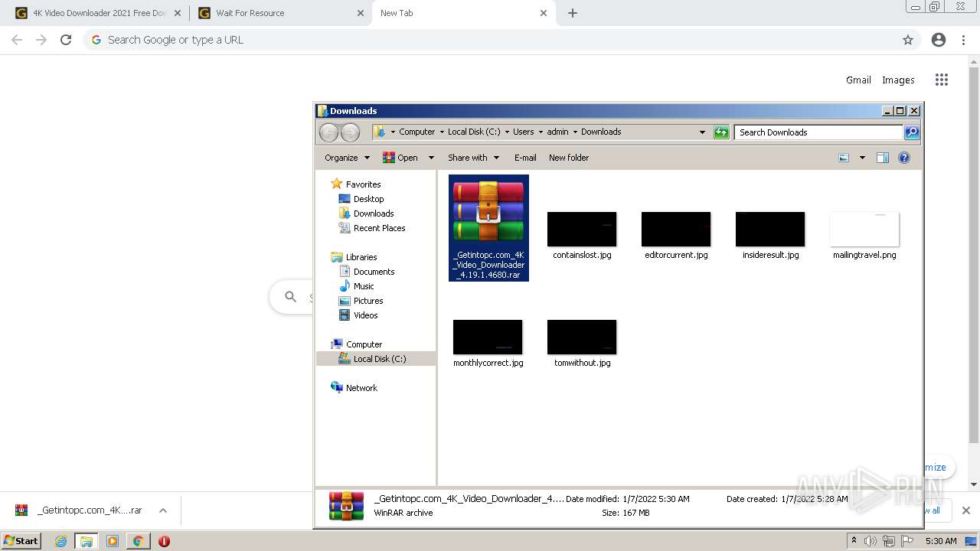This screenshot has width=980, height=551.
Task: Open Videos library
Action: pyautogui.click(x=365, y=315)
